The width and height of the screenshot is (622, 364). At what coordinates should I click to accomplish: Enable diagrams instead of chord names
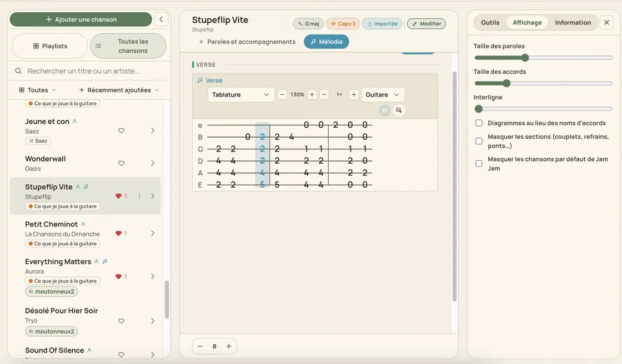(479, 123)
